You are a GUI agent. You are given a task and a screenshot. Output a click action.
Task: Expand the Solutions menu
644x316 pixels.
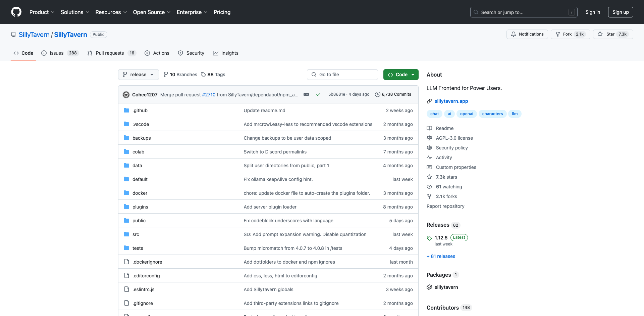point(75,12)
